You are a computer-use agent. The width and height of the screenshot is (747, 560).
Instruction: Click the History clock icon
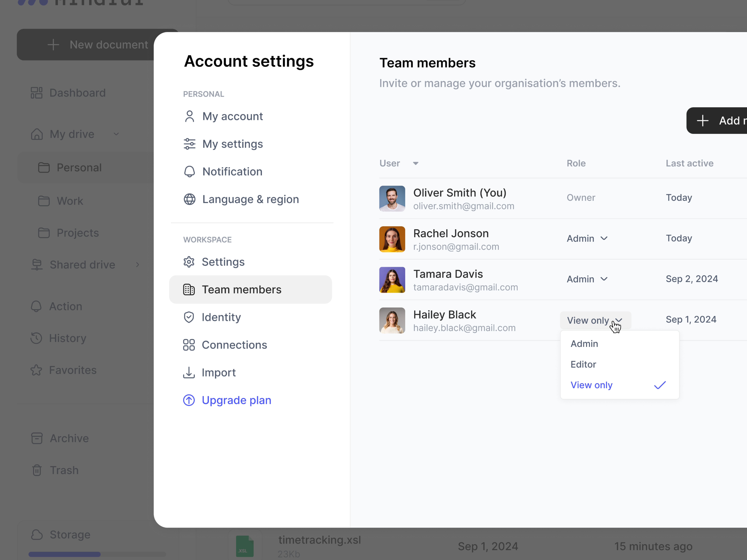[36, 338]
